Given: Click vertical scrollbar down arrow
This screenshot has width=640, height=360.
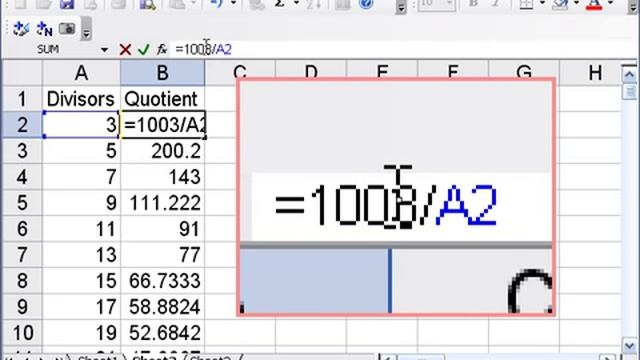Looking at the screenshot, I should point(629,345).
